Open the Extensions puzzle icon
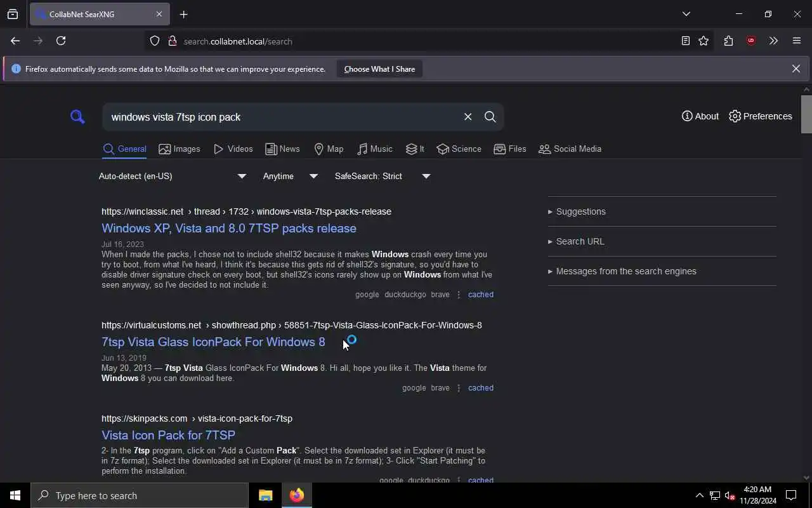Viewport: 812px width, 508px height. pos(728,41)
